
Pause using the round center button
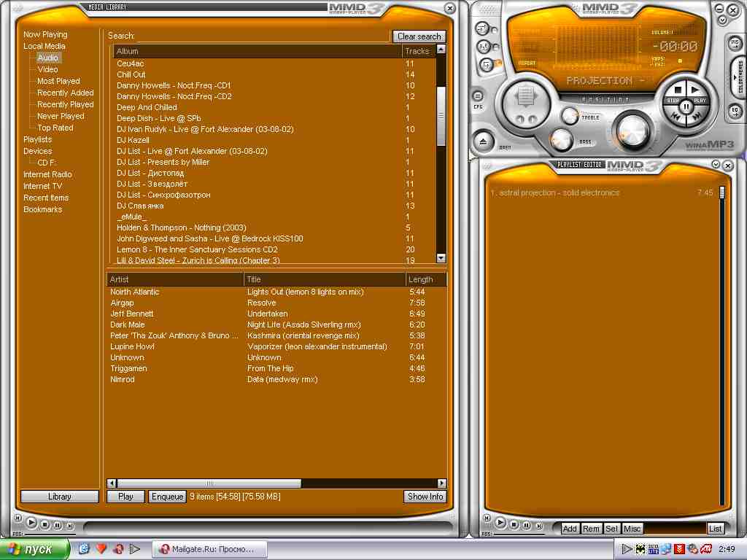pyautogui.click(x=686, y=106)
